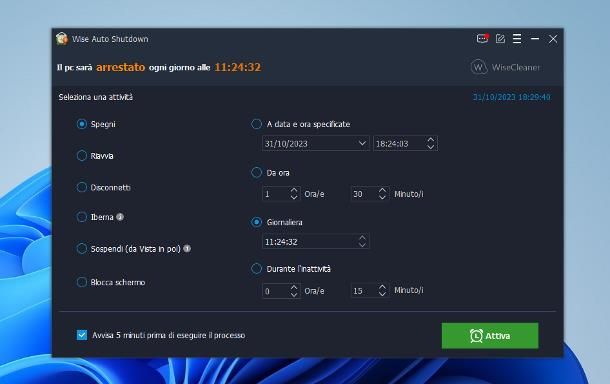Decrease inactivity minutes from 15

pyautogui.click(x=382, y=295)
